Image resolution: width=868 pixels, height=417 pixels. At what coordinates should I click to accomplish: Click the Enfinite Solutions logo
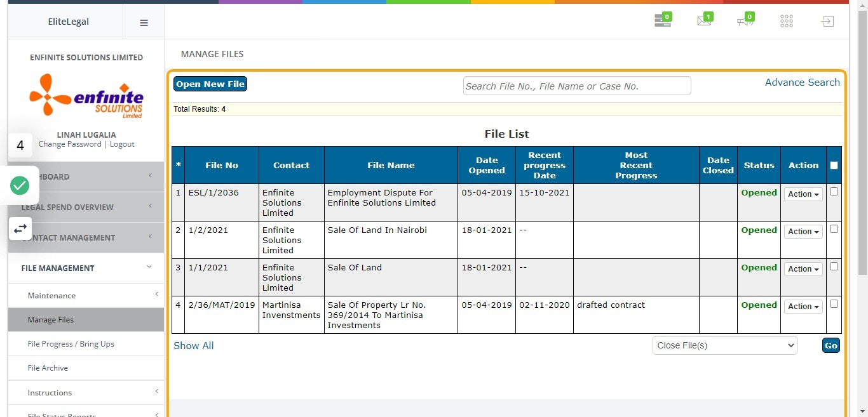pos(86,96)
